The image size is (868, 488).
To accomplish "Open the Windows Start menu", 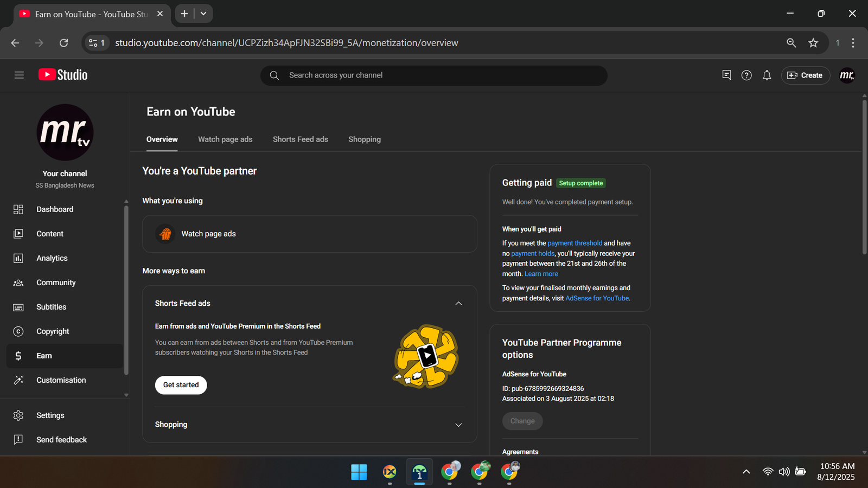I will pyautogui.click(x=359, y=472).
